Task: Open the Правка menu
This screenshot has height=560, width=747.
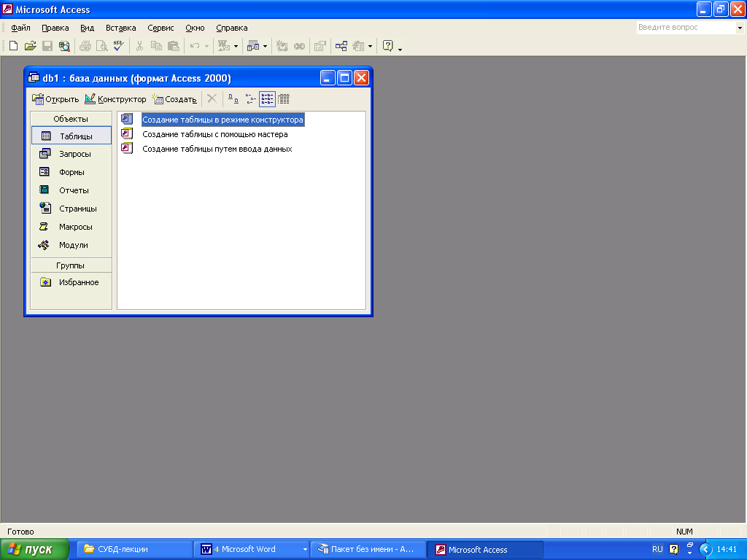Action: pyautogui.click(x=55, y=28)
